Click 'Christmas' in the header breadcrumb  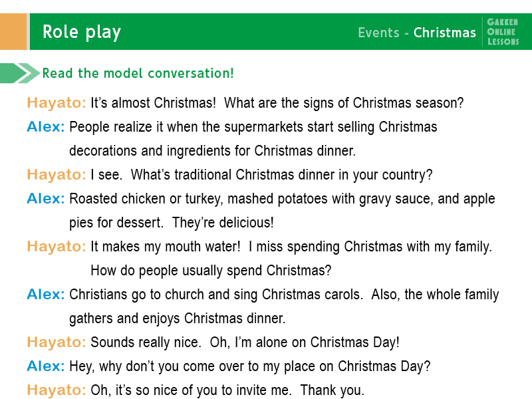pyautogui.click(x=444, y=33)
